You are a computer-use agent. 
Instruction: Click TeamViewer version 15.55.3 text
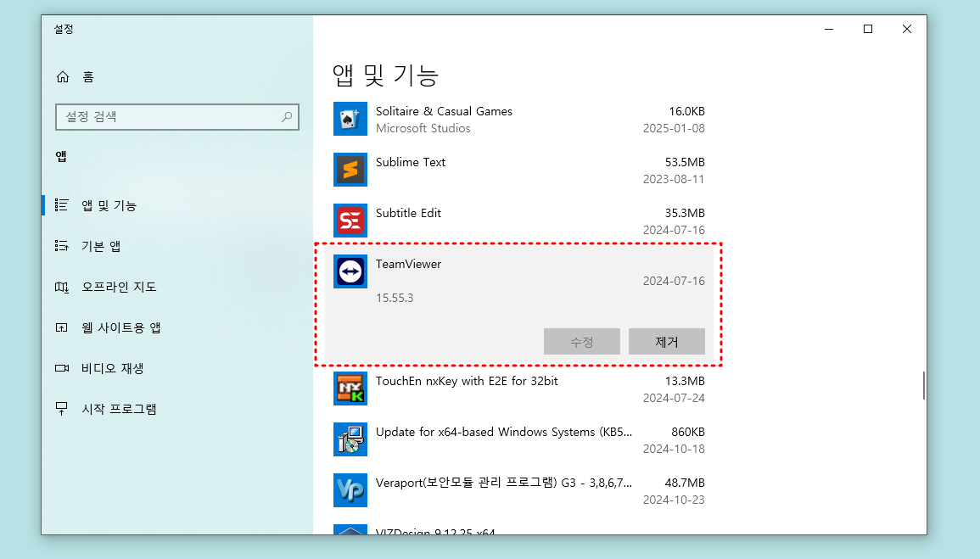click(x=395, y=298)
